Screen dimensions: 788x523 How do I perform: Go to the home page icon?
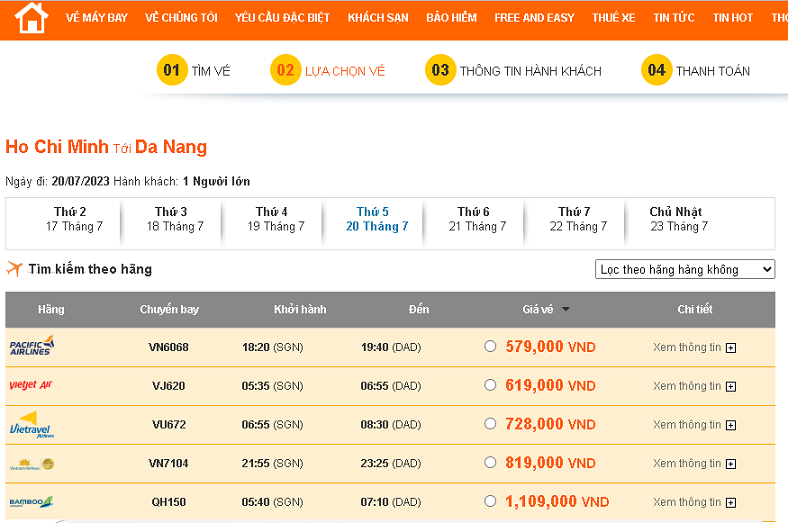tap(31, 18)
